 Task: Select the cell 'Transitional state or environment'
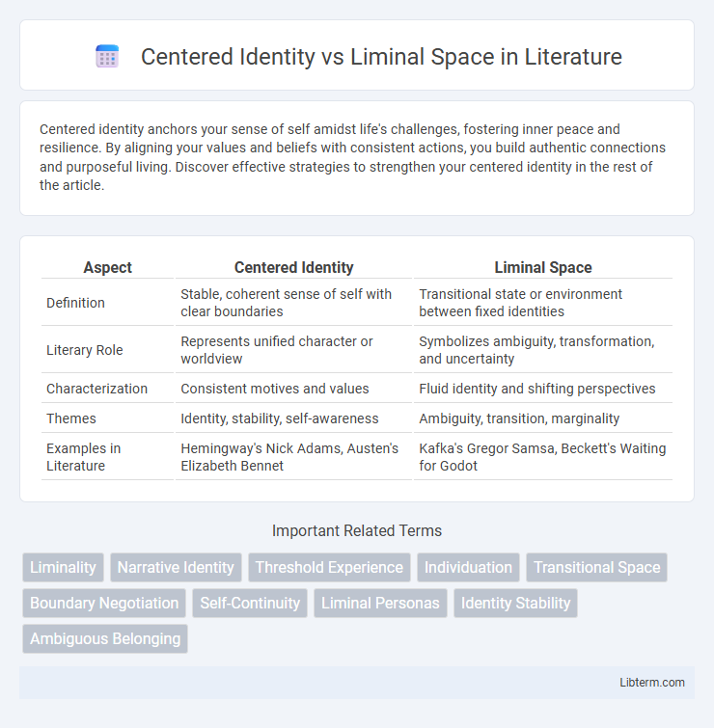click(543, 303)
